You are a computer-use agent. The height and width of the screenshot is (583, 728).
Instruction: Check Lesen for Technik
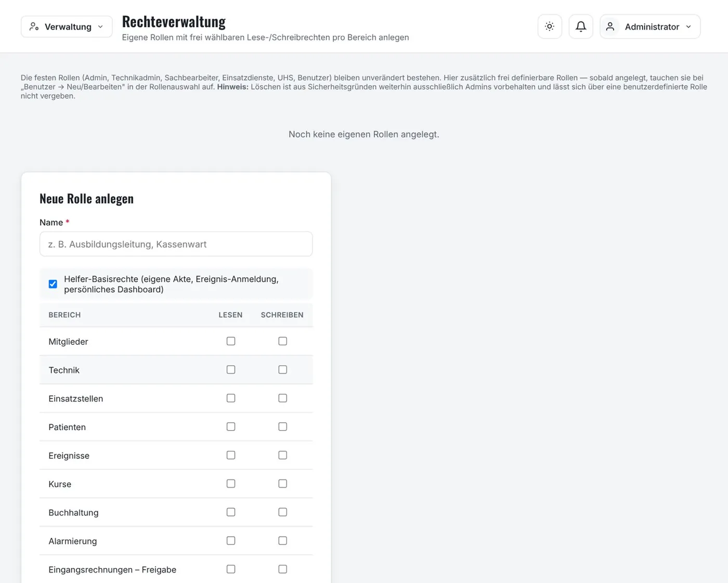pos(231,370)
